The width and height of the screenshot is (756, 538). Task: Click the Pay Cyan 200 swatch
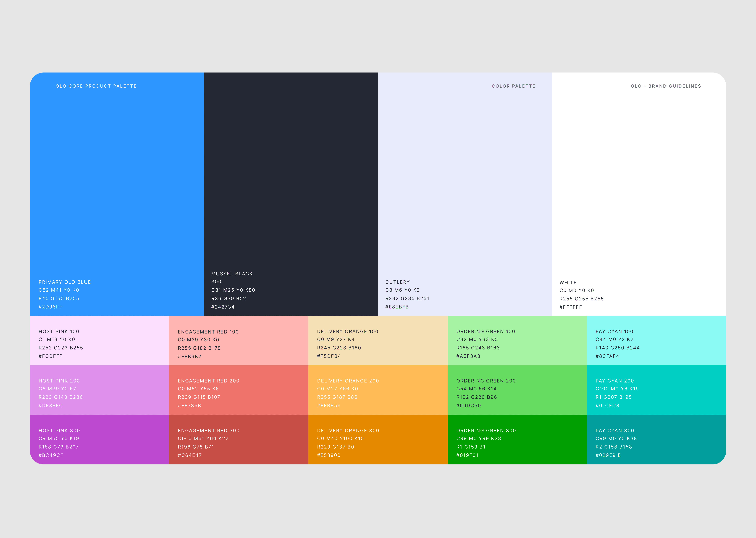[656, 390]
